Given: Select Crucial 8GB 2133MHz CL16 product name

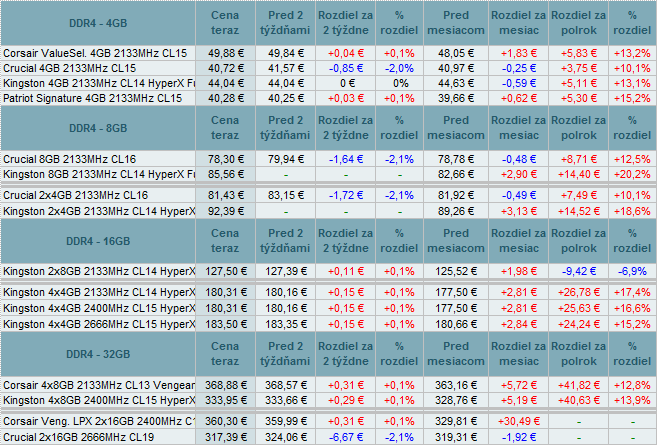Looking at the screenshot, I should click(x=70, y=159).
